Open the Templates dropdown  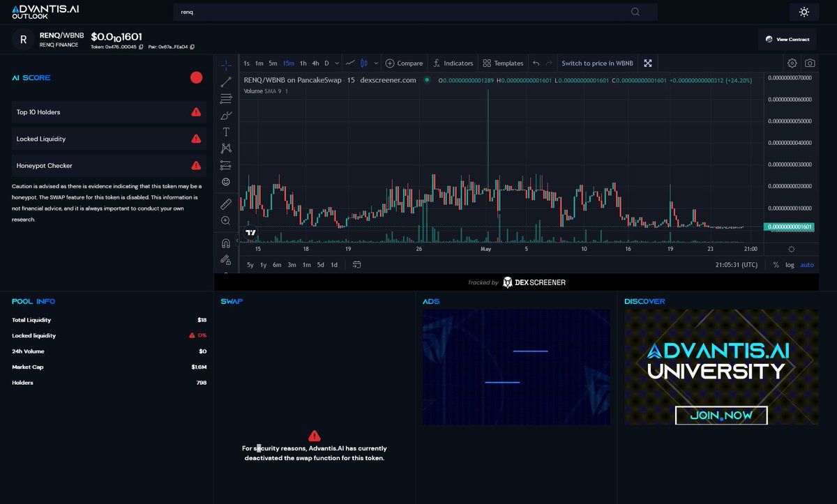tap(503, 63)
